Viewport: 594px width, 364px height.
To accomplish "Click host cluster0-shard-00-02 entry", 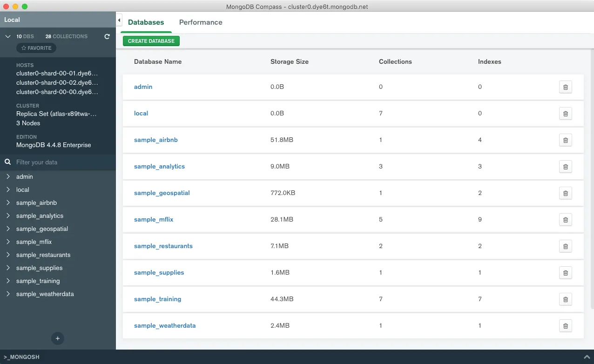I will tap(57, 82).
